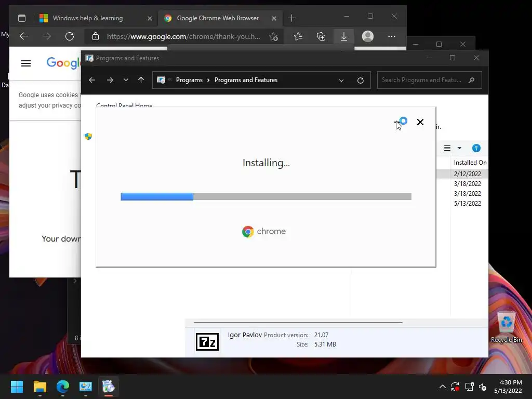
Task: Add this page to favorites
Action: (x=273, y=37)
